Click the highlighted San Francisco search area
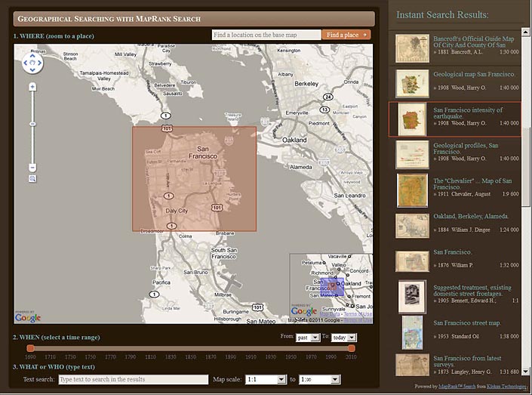 tap(195, 179)
